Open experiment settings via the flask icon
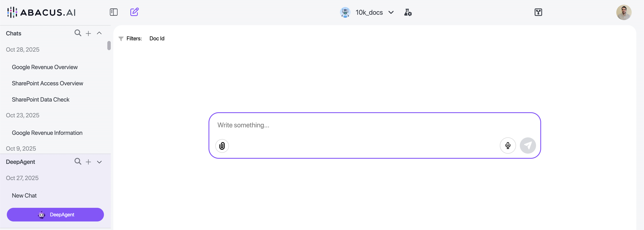644x230 pixels. [407, 12]
